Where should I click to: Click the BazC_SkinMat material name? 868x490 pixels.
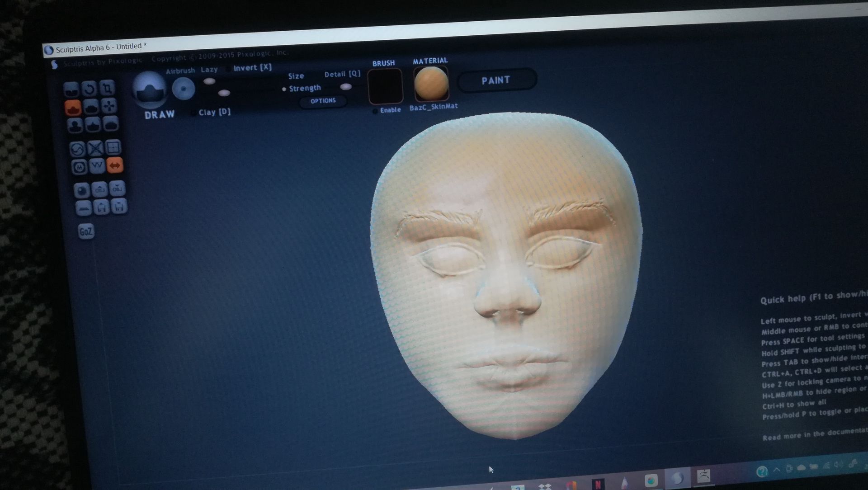pos(434,108)
